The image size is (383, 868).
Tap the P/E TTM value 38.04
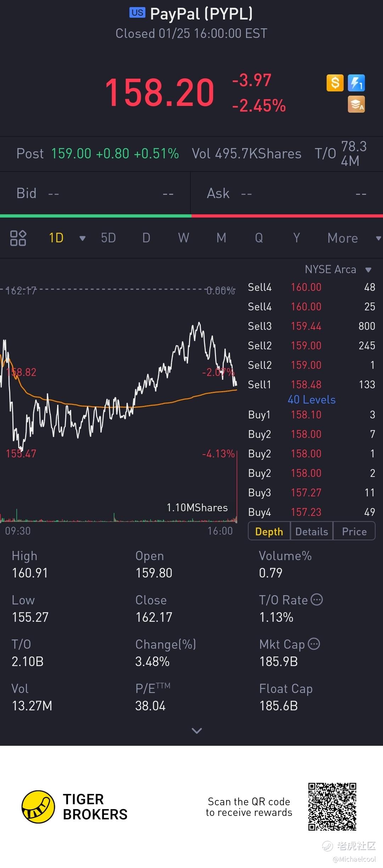point(150,706)
